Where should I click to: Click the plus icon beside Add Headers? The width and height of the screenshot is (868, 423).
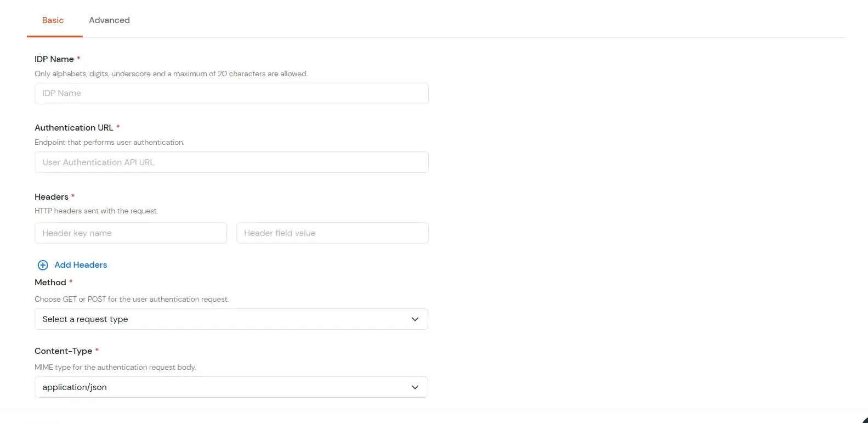coord(43,265)
